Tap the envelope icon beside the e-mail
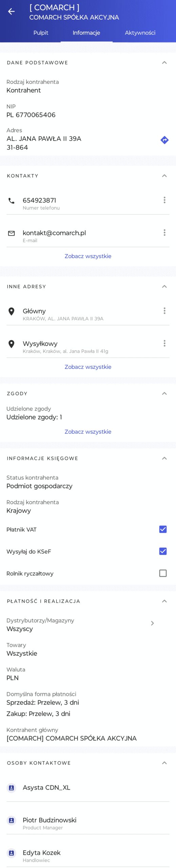The width and height of the screenshot is (176, 868). pos(11,233)
